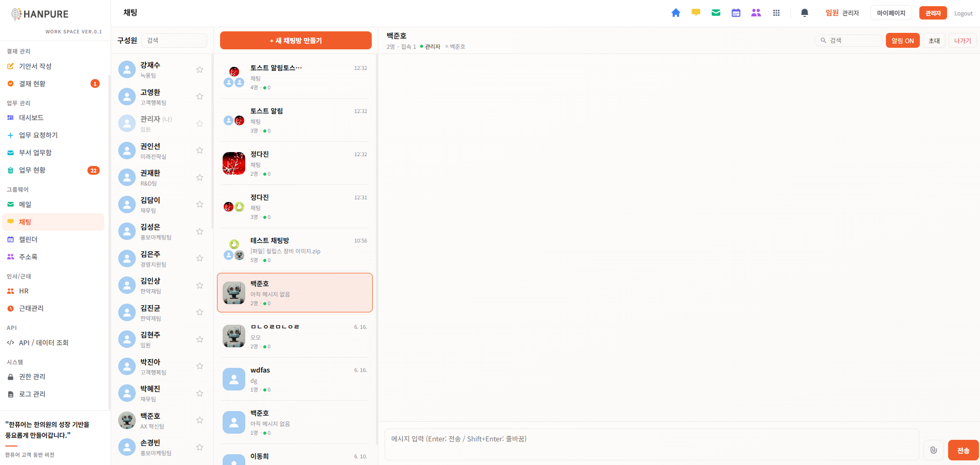Screen dimensions: 980x465
Task: Select member 박혜진 in the list
Action: (161, 393)
